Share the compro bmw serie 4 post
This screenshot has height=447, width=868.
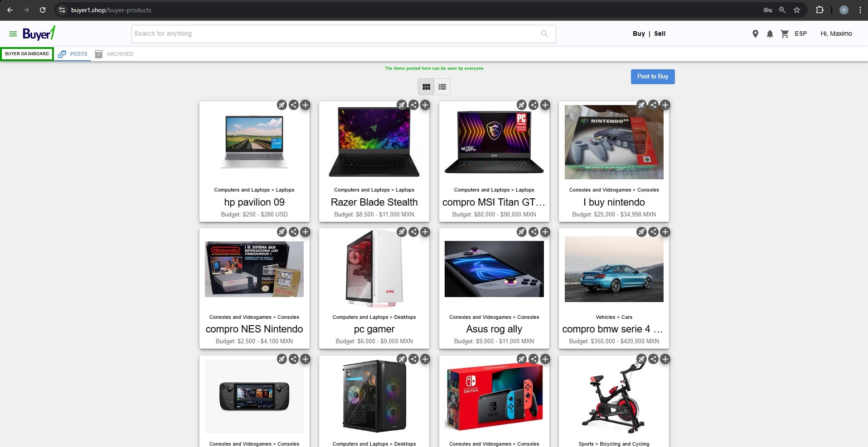pyautogui.click(x=653, y=232)
